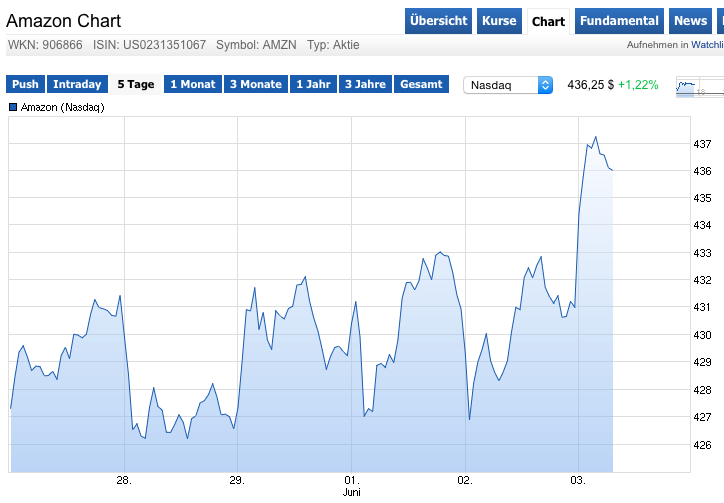The height and width of the screenshot is (503, 724).
Task: Click the chart peak near 437
Action: (x=595, y=138)
